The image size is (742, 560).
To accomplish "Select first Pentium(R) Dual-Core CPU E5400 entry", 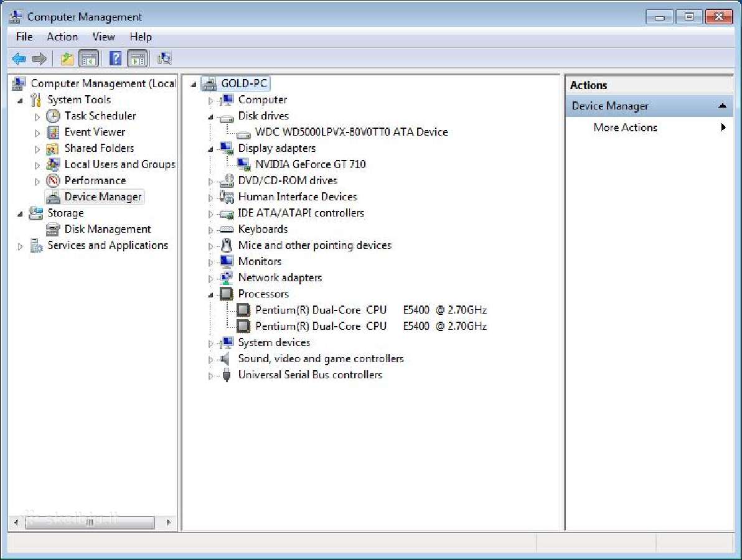I will tap(371, 310).
